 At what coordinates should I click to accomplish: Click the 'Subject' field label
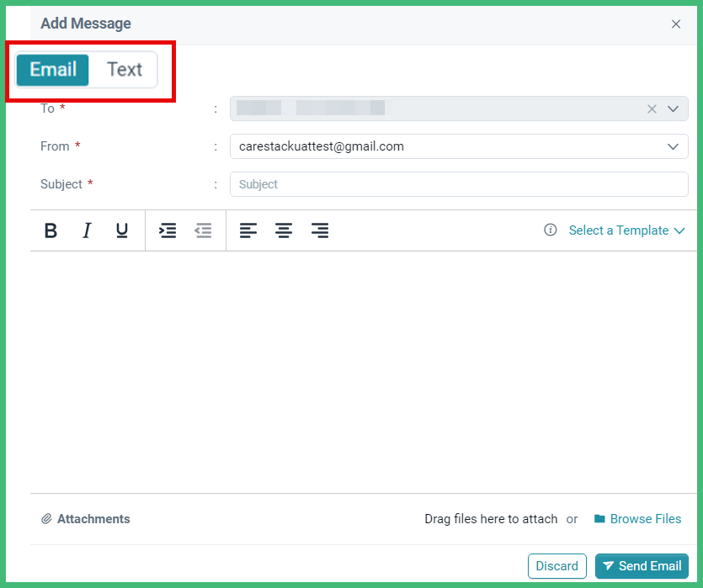61,184
